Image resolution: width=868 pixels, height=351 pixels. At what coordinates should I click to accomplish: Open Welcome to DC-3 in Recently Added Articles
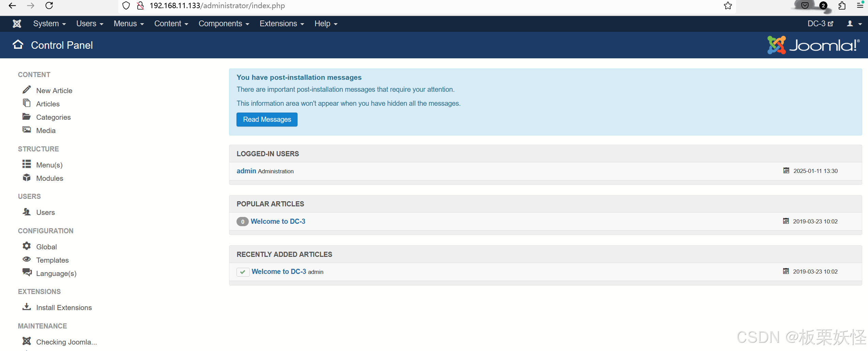279,272
